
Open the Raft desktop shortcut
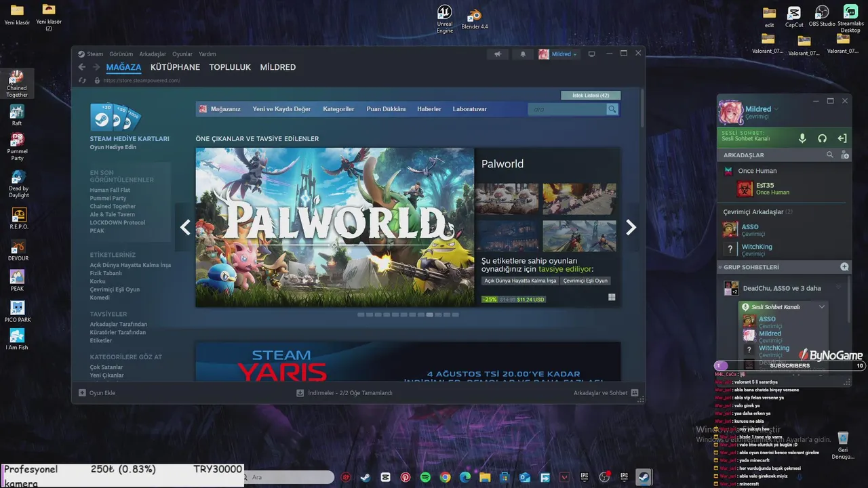(17, 115)
